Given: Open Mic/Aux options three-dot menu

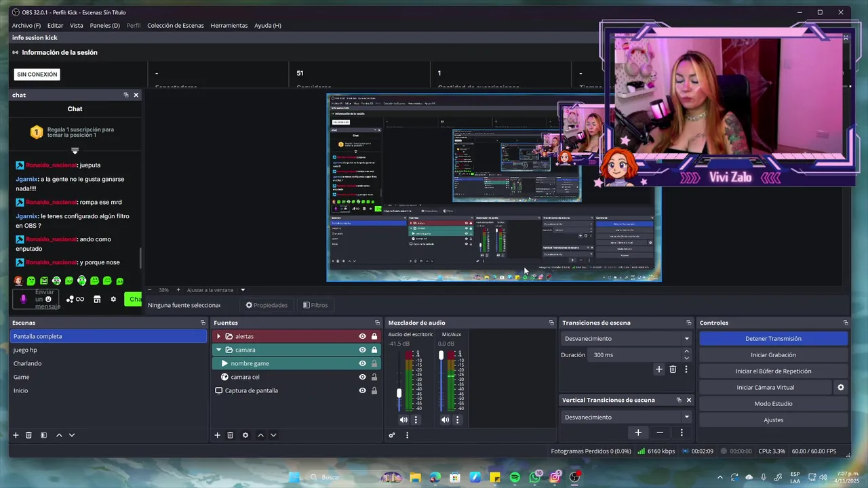Looking at the screenshot, I should pos(457,420).
